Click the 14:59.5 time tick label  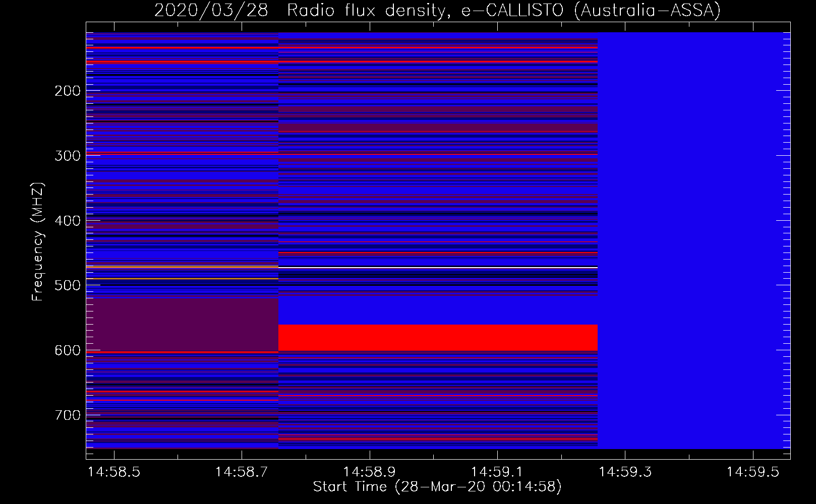[753, 472]
